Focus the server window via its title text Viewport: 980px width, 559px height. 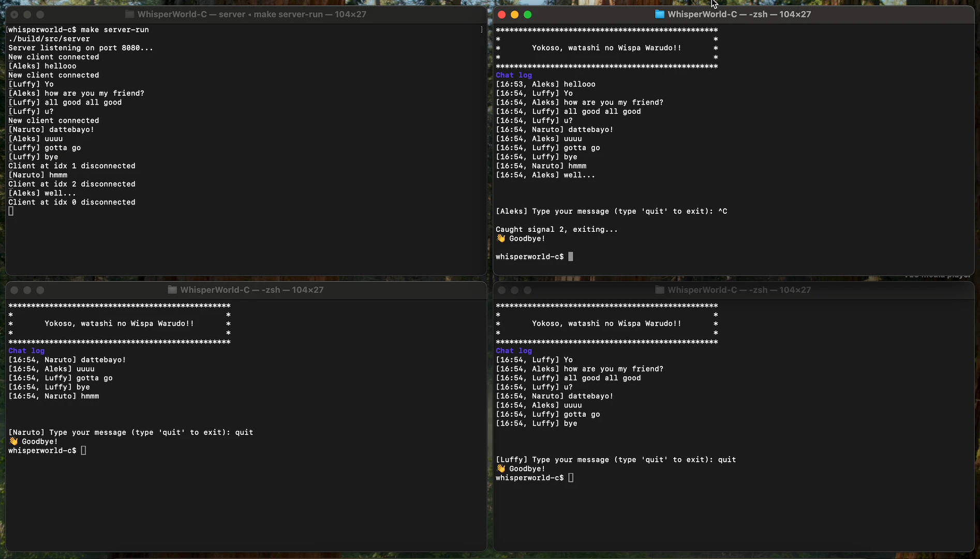[x=251, y=14]
